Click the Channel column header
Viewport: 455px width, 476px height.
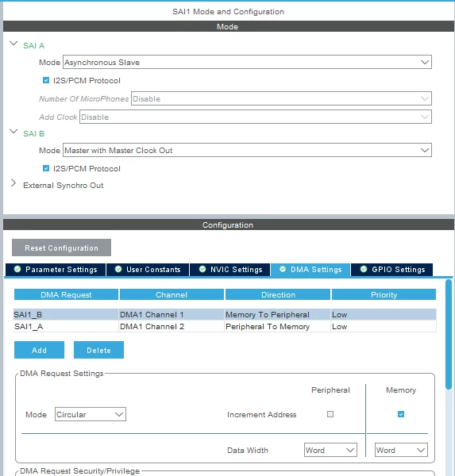(x=172, y=294)
